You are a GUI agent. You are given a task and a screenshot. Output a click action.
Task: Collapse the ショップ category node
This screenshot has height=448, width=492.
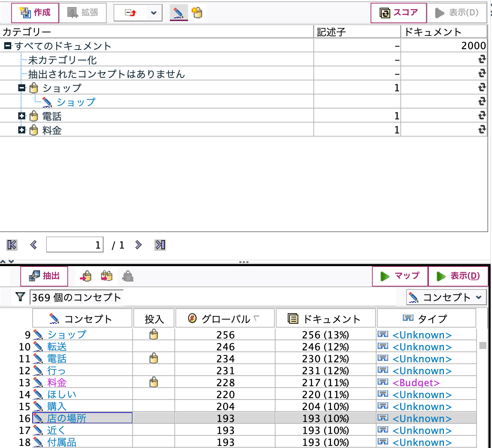22,87
